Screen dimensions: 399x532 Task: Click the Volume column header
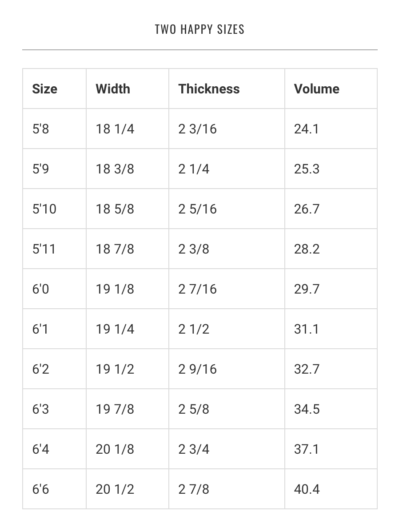tap(331, 89)
